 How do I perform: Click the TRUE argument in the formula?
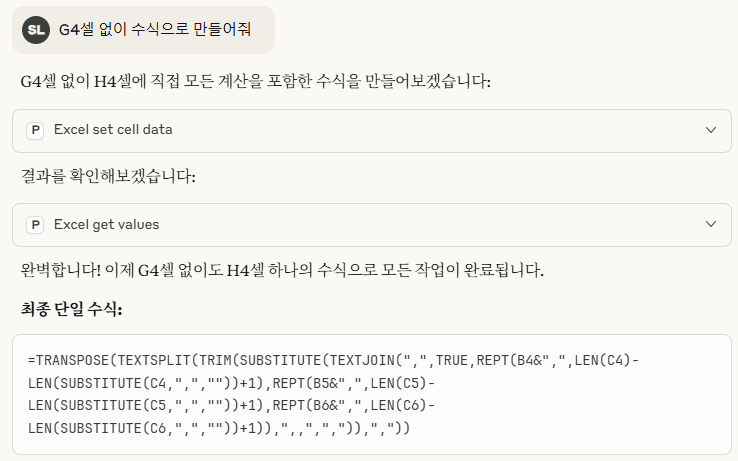[x=452, y=360]
